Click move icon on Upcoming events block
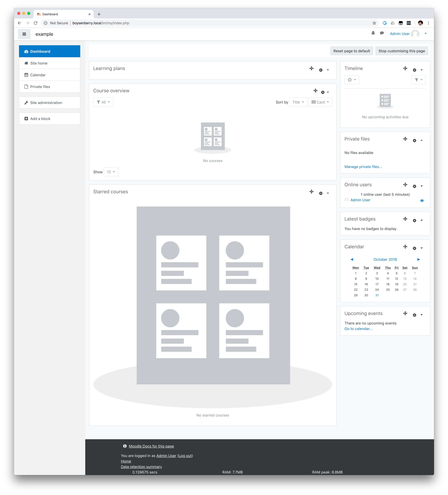Viewport: 448px width, 495px height. tap(405, 313)
